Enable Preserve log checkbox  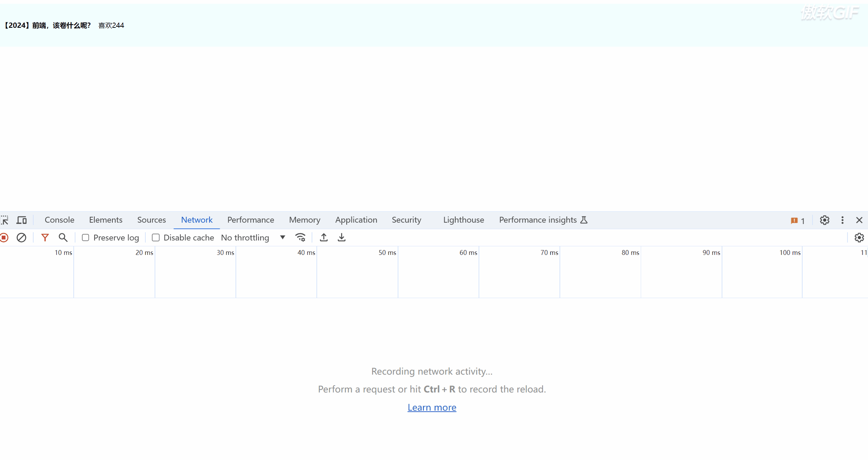point(86,238)
